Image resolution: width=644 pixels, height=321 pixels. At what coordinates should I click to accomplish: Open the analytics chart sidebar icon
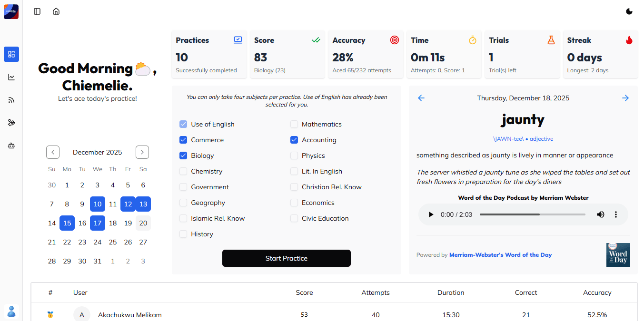pyautogui.click(x=11, y=77)
